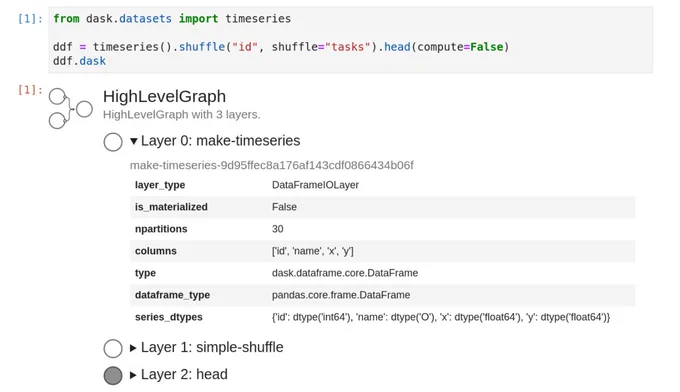Click inside the code cell editor
The height and width of the screenshot is (392, 680).
pyautogui.click(x=350, y=40)
